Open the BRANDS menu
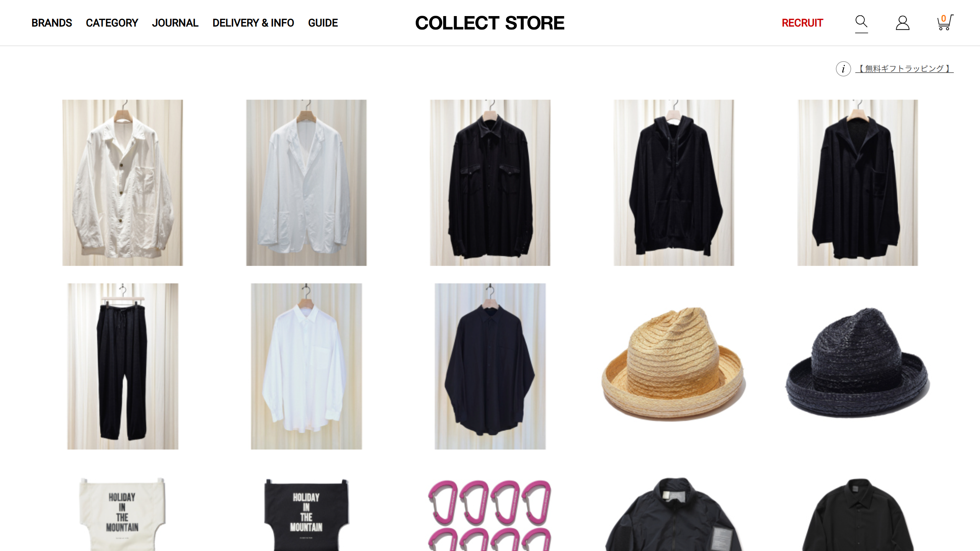980x551 pixels. 52,23
